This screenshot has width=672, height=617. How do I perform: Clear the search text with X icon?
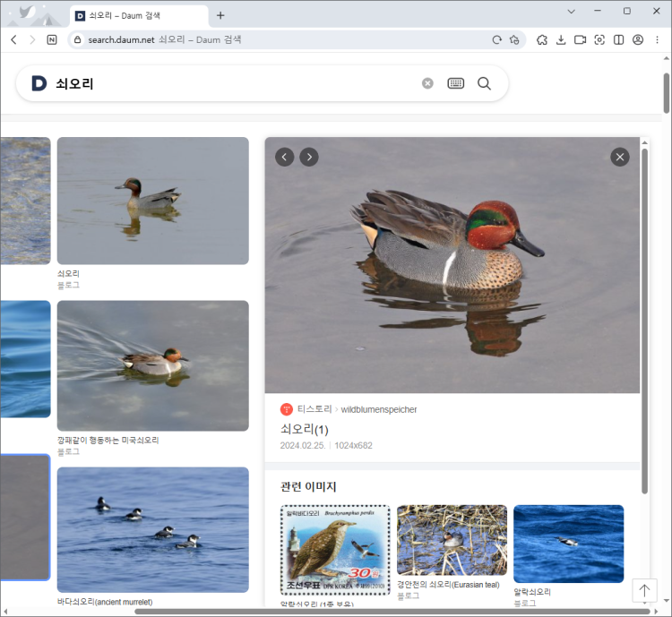point(427,83)
